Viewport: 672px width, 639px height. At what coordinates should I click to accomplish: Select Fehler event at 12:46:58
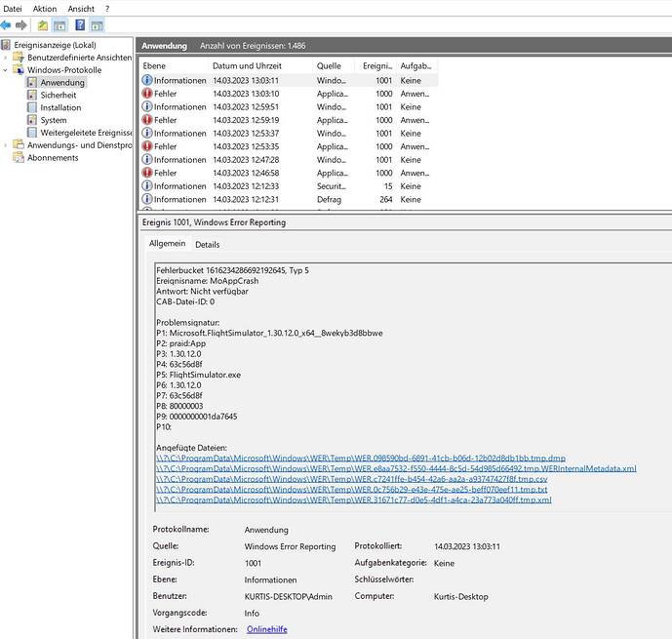point(290,173)
